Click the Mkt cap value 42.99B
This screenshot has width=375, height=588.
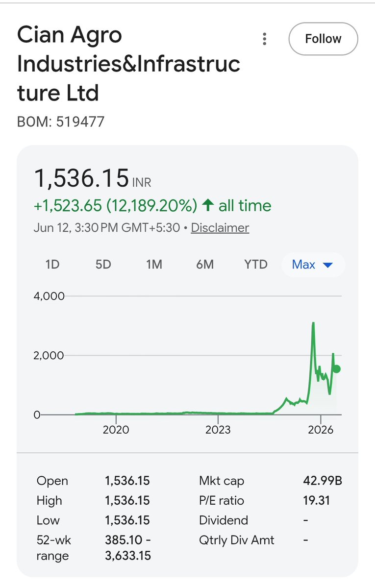pos(323,481)
